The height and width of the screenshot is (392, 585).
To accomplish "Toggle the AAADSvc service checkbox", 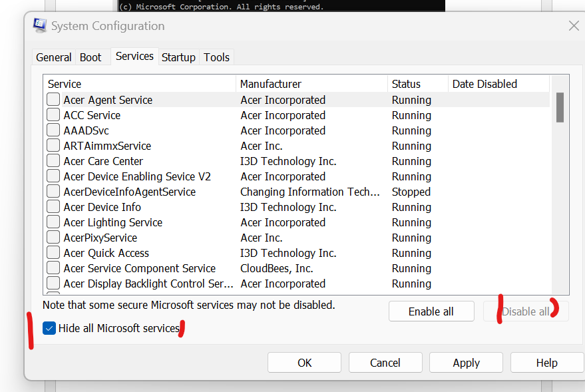I will tap(53, 130).
